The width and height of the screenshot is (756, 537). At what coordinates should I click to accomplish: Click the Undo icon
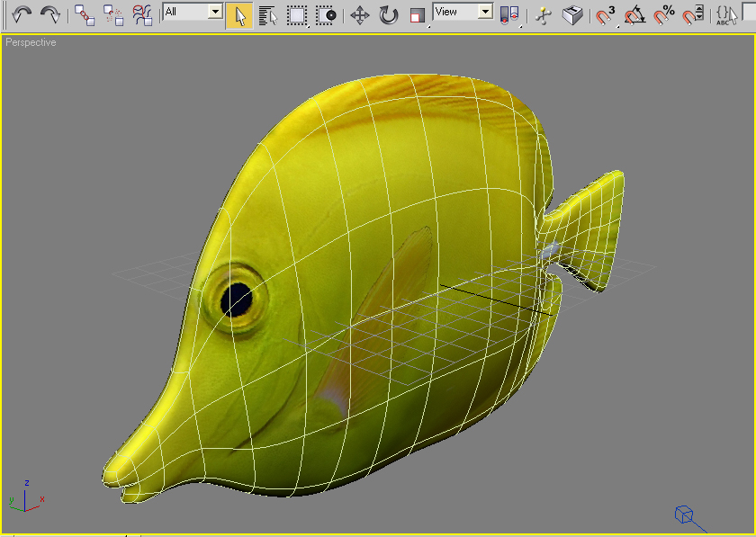click(x=22, y=13)
